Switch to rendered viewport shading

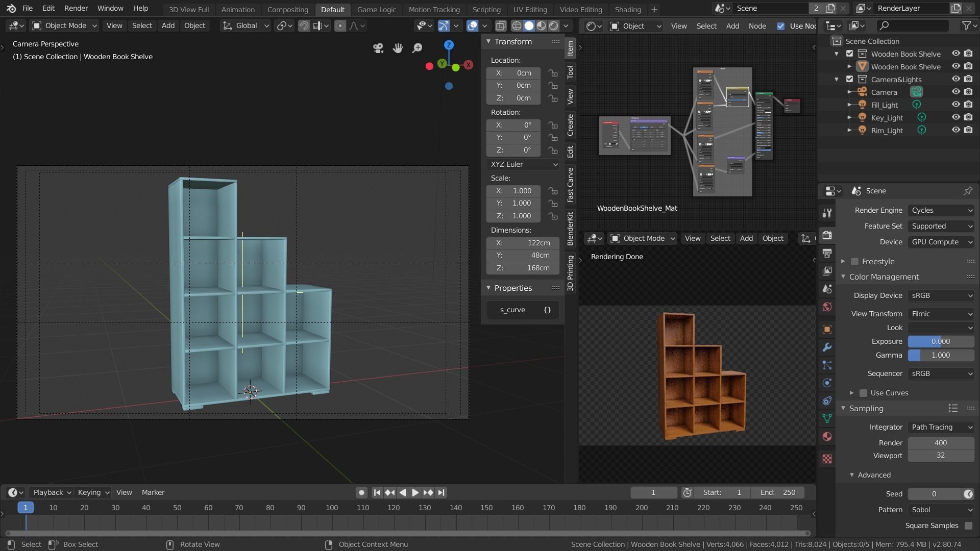point(554,26)
